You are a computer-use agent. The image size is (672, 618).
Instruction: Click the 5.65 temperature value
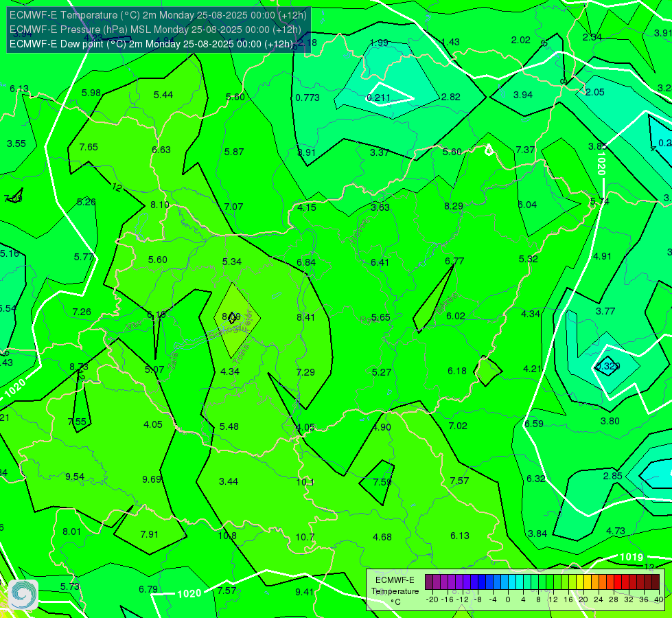click(x=380, y=317)
